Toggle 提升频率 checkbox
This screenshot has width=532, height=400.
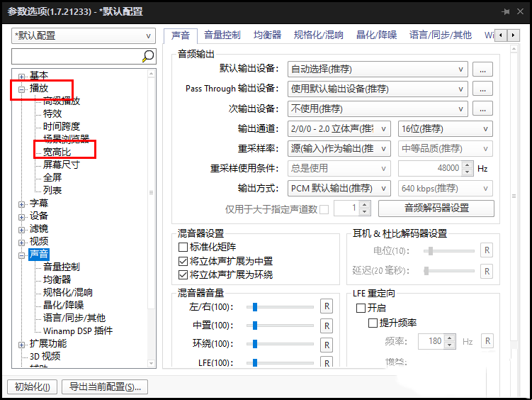[373, 323]
